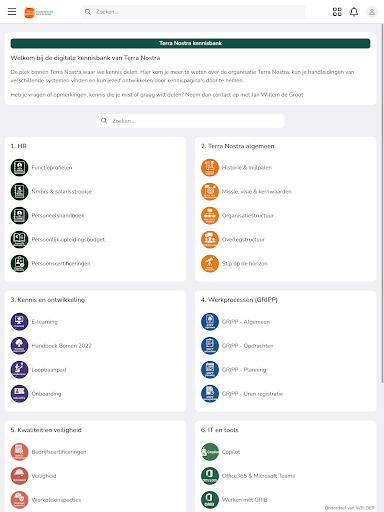The image size is (384, 512).
Task: Click the Functieprofielen icon
Action: coord(19,167)
